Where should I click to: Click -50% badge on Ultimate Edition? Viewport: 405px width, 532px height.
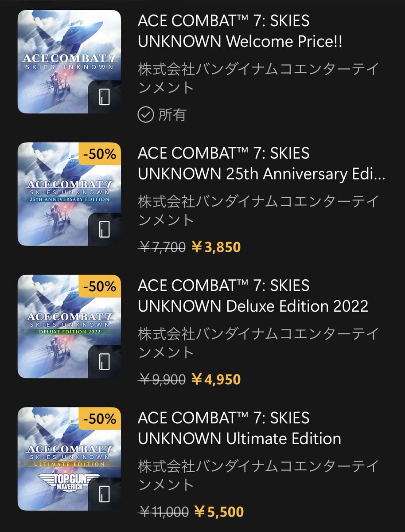point(99,419)
